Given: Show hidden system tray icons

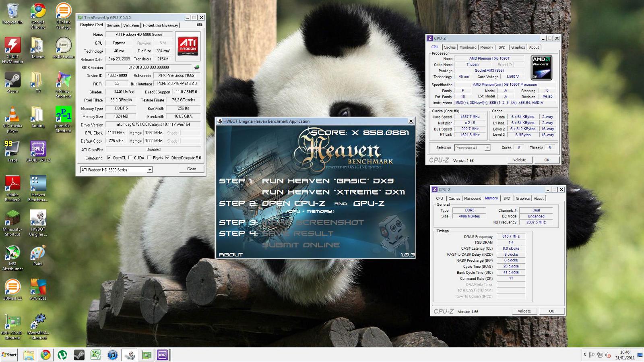Looking at the screenshot, I should coord(584,355).
